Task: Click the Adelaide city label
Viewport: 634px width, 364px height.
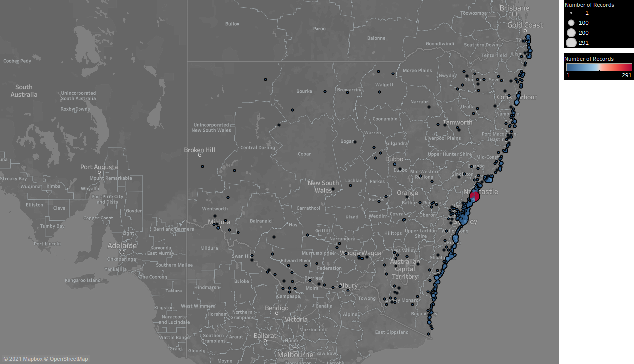Action: (x=122, y=246)
